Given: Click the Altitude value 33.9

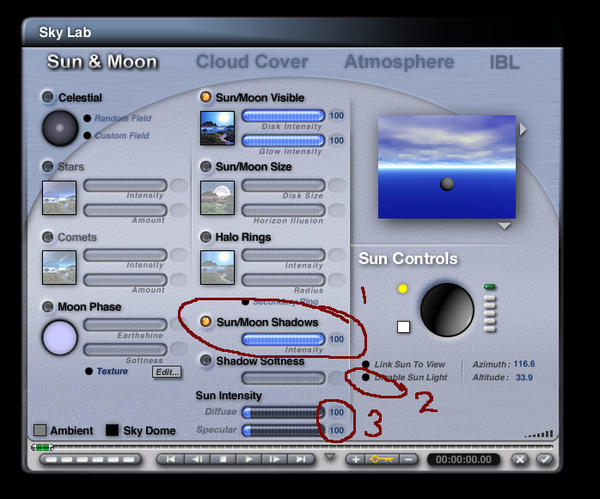Looking at the screenshot, I should pyautogui.click(x=524, y=377).
